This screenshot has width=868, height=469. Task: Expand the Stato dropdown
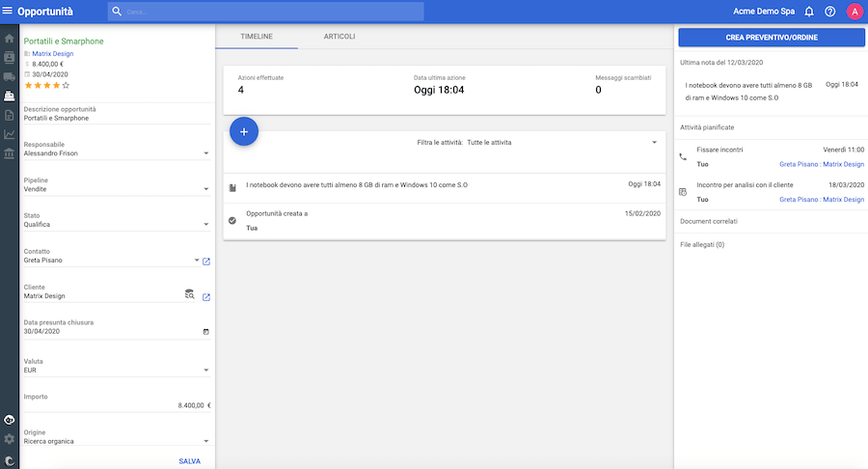(x=206, y=224)
